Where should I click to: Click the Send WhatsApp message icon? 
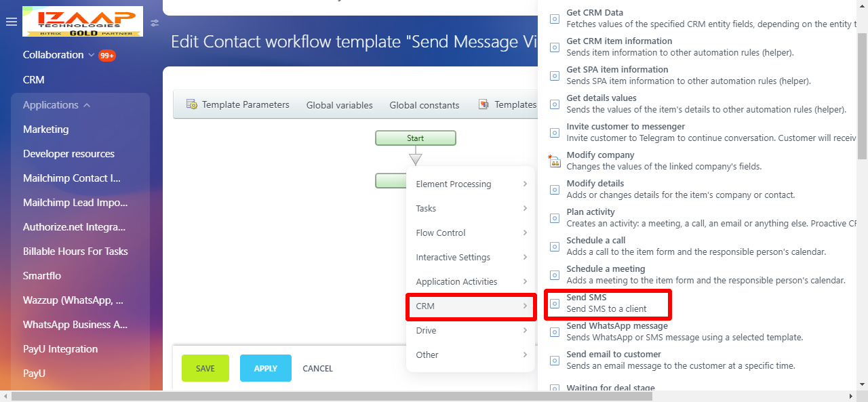coord(555,332)
